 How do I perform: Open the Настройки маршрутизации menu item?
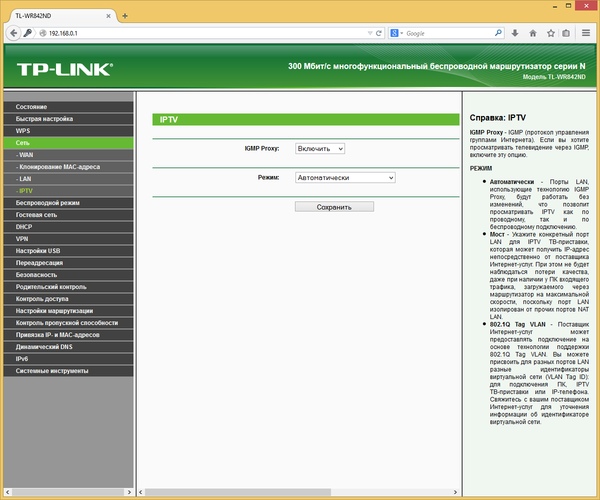(69, 311)
